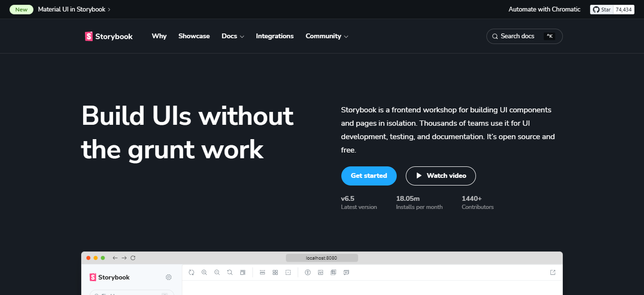
Task: Click the zoom in icon in the preview toolbar
Action: [204, 273]
